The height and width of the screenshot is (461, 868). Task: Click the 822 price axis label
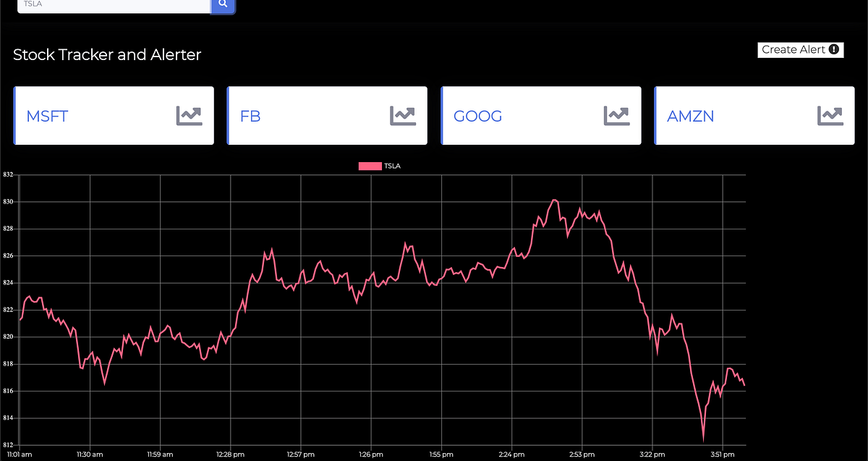click(7, 310)
